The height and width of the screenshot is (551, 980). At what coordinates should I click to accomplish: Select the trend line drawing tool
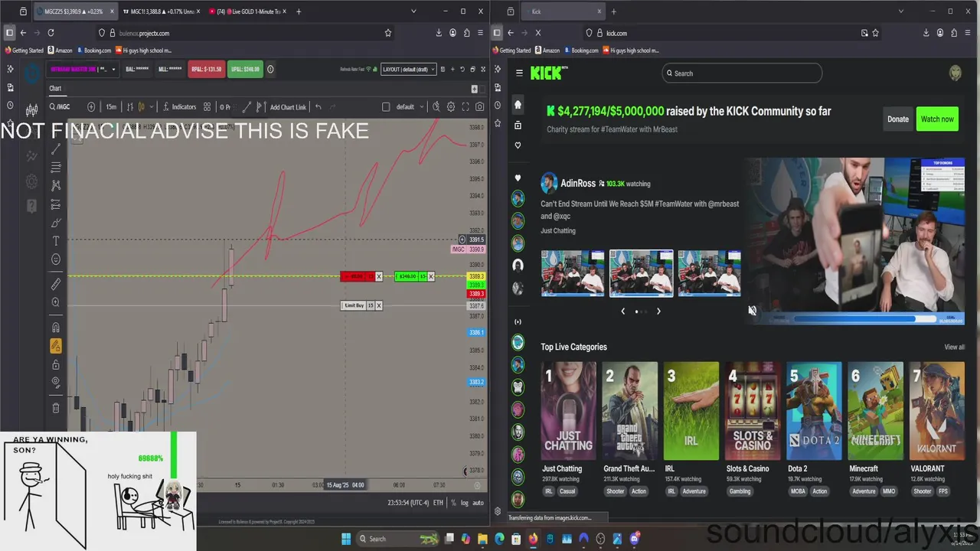(56, 149)
